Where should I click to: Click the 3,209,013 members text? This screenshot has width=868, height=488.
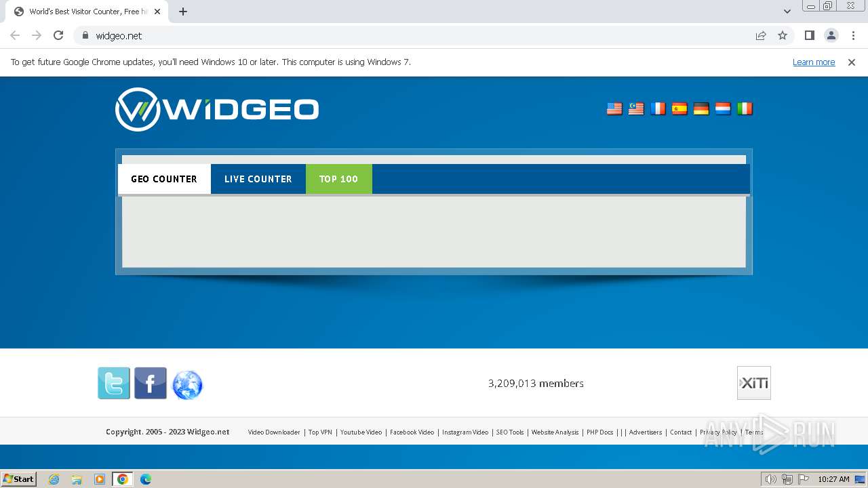click(536, 383)
